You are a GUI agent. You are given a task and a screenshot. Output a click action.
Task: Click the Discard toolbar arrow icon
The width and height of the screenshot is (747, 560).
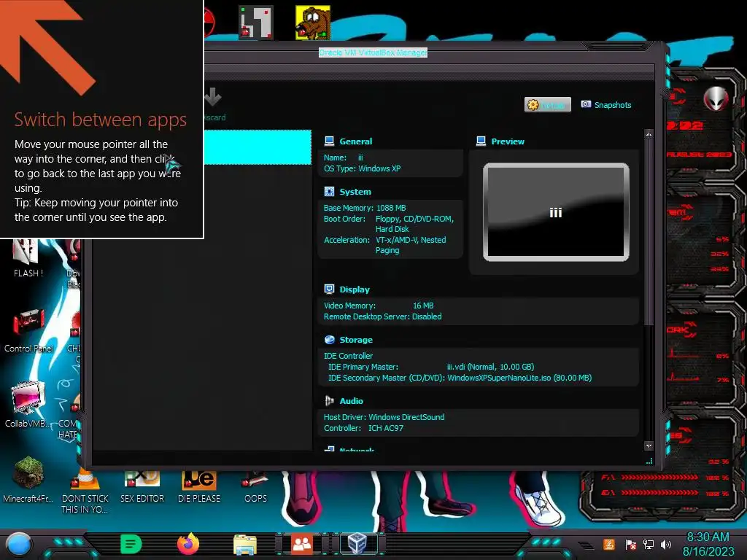(x=213, y=97)
